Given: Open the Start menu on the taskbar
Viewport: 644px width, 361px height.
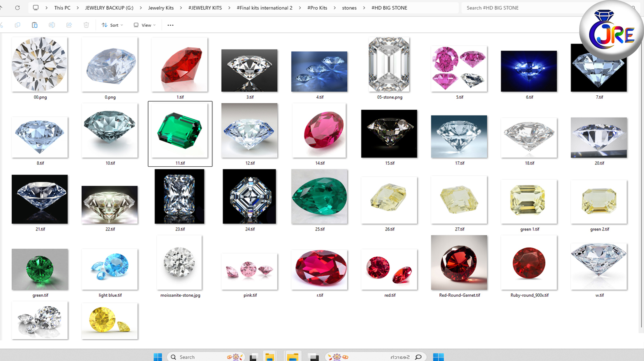Looking at the screenshot, I should coord(157,357).
